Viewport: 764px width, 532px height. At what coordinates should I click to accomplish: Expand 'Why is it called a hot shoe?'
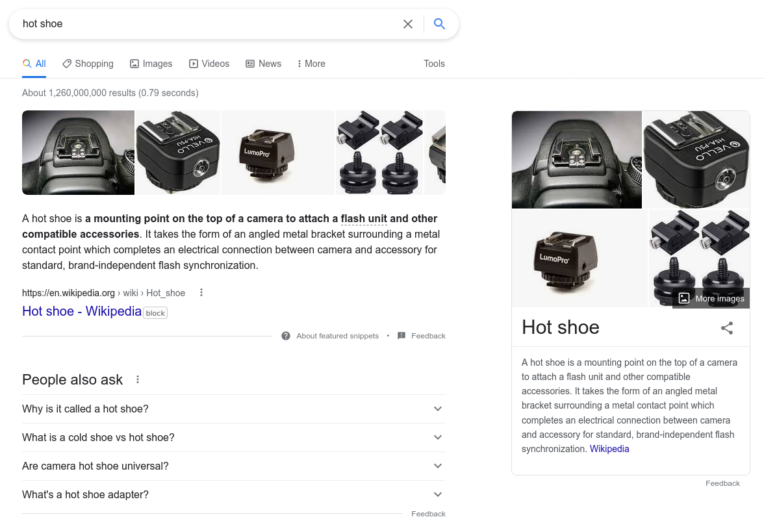point(438,409)
